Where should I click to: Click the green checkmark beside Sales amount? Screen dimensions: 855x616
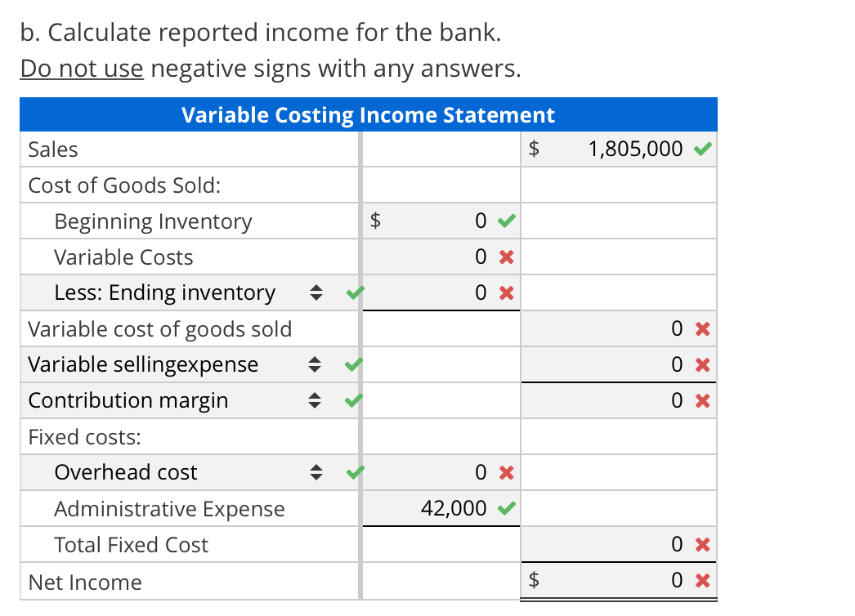pyautogui.click(x=703, y=148)
